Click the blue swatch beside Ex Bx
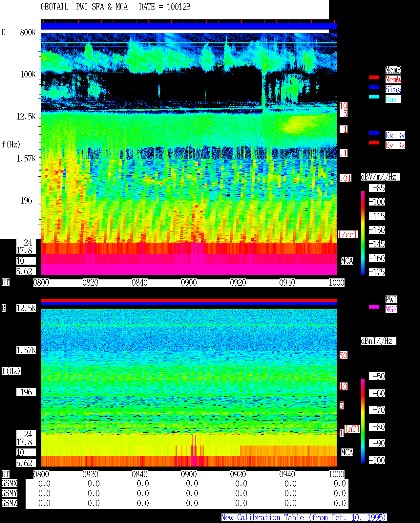The image size is (420, 523). pyautogui.click(x=374, y=133)
